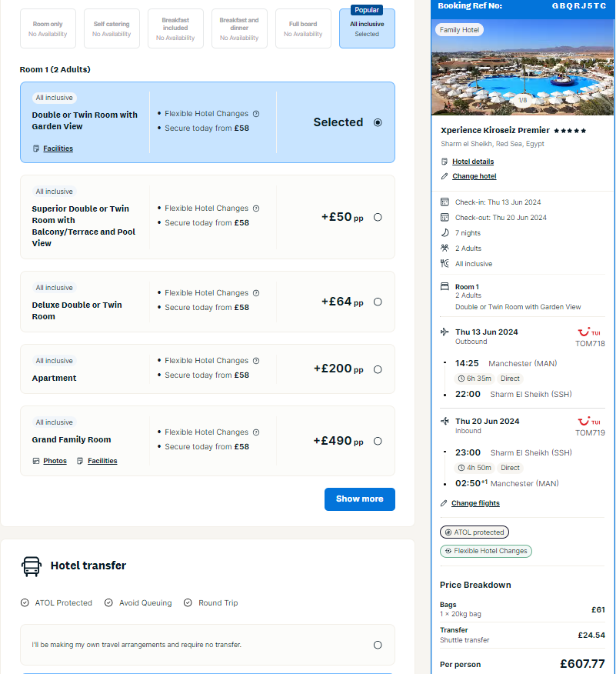Click pencil icon beside Change flights
616x674 pixels.
(x=445, y=503)
